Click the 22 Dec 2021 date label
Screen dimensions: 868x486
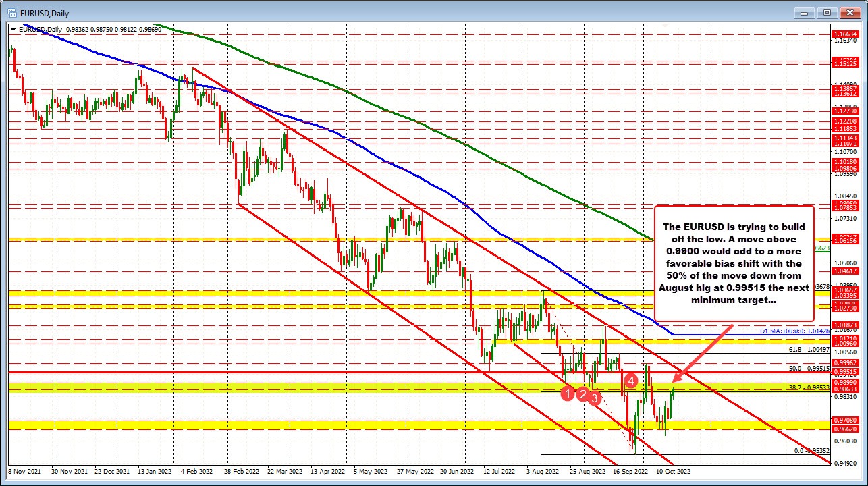click(x=111, y=470)
